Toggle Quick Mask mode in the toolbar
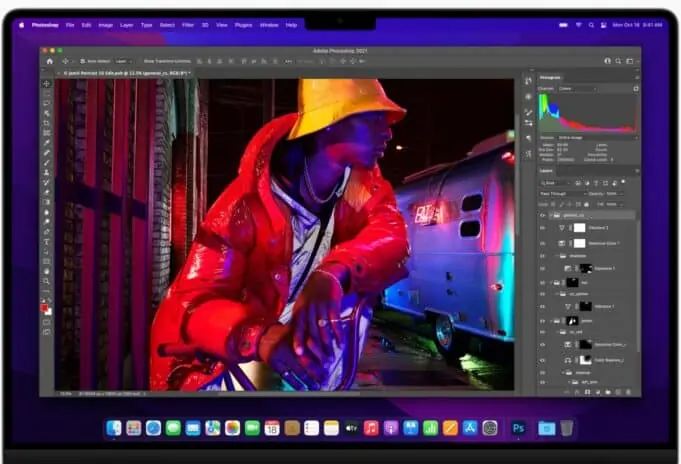Viewport: 681px width, 464px height. point(46,322)
